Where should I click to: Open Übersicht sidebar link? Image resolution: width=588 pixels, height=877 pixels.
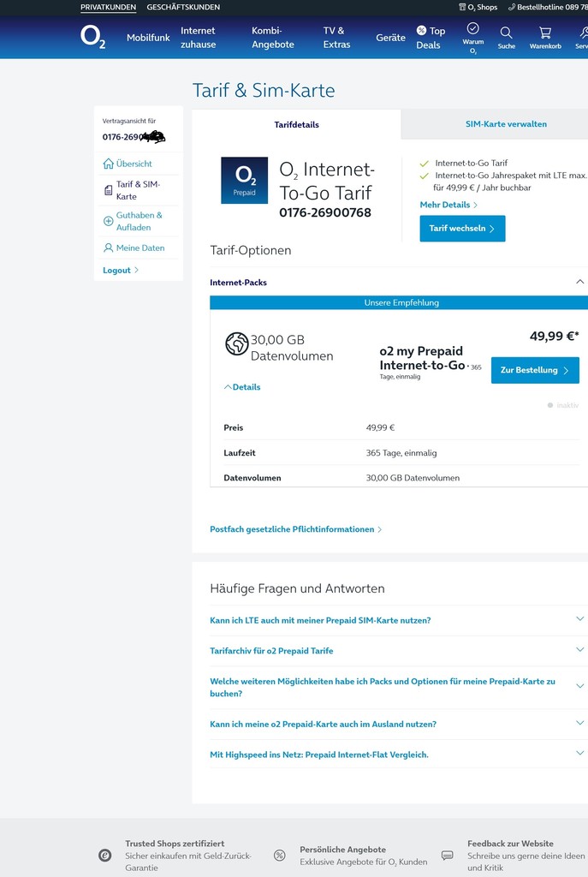pos(134,164)
